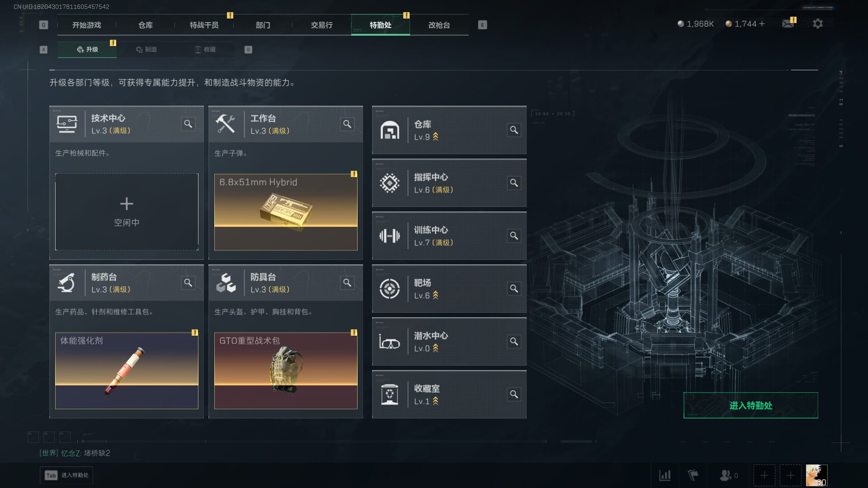Viewport: 868px width, 488px height.
Task: Inspect 技术中心 with magnifier icon
Action: (x=188, y=124)
